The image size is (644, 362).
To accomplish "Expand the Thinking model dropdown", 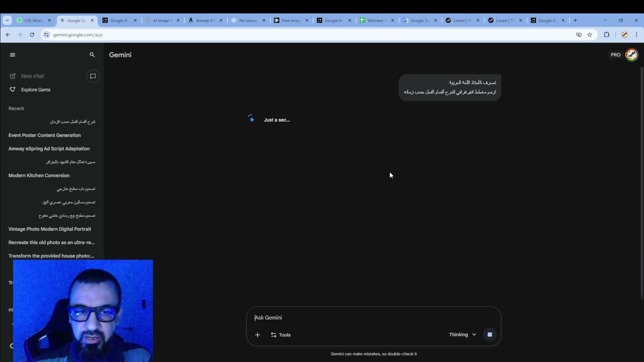I will tap(462, 335).
